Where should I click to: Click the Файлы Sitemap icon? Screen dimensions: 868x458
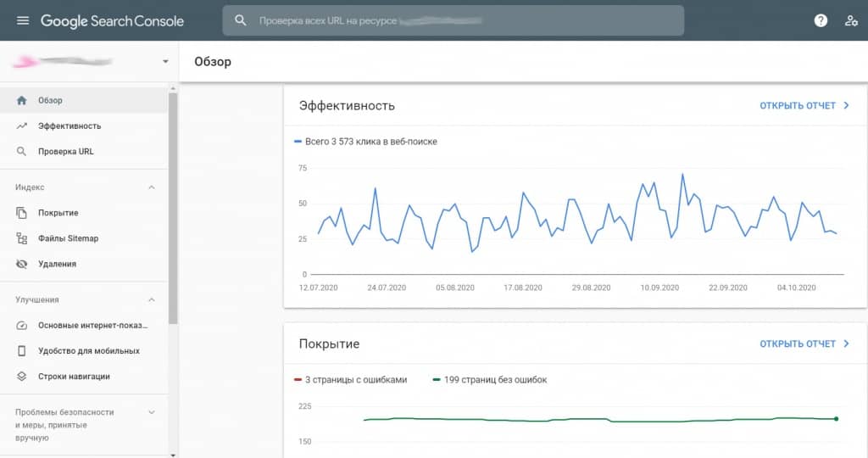pyautogui.click(x=22, y=238)
